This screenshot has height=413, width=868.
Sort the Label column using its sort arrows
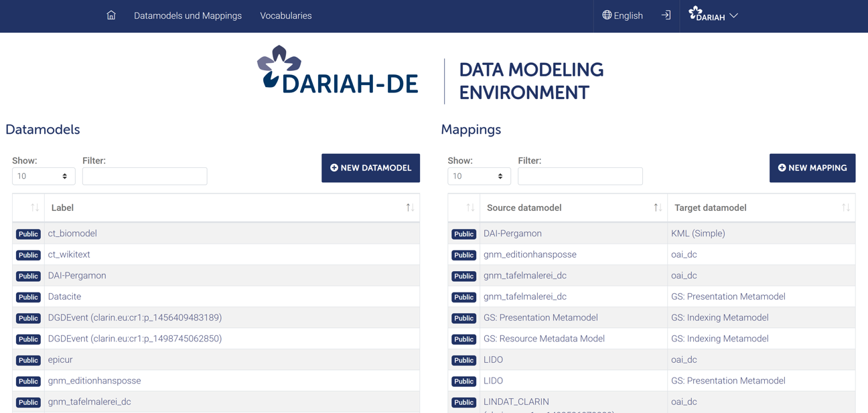pos(409,208)
